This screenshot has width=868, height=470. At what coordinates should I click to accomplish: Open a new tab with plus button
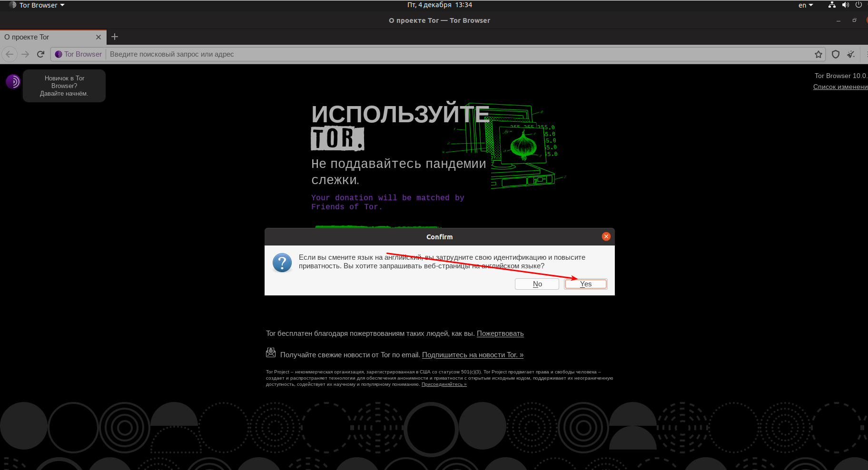pyautogui.click(x=115, y=37)
